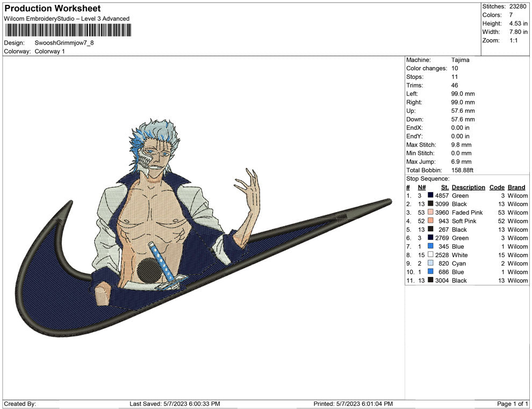Click the Colors count value 7

[511, 15]
